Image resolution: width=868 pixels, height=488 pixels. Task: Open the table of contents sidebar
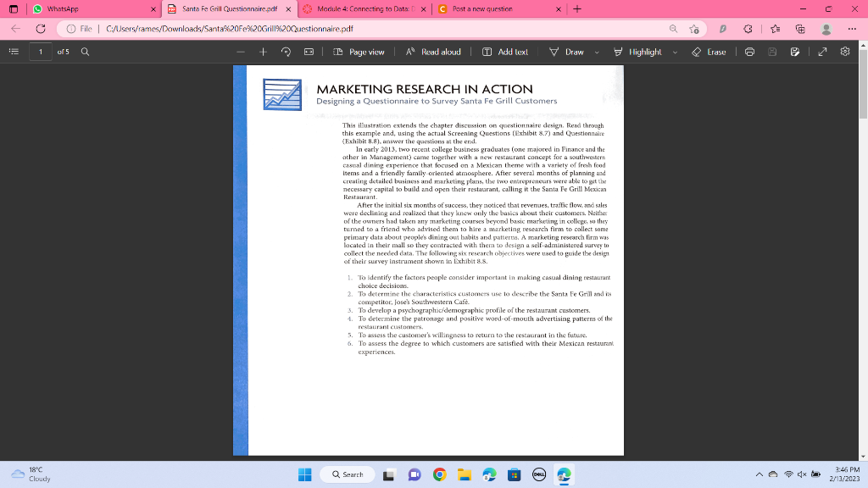[x=14, y=52]
